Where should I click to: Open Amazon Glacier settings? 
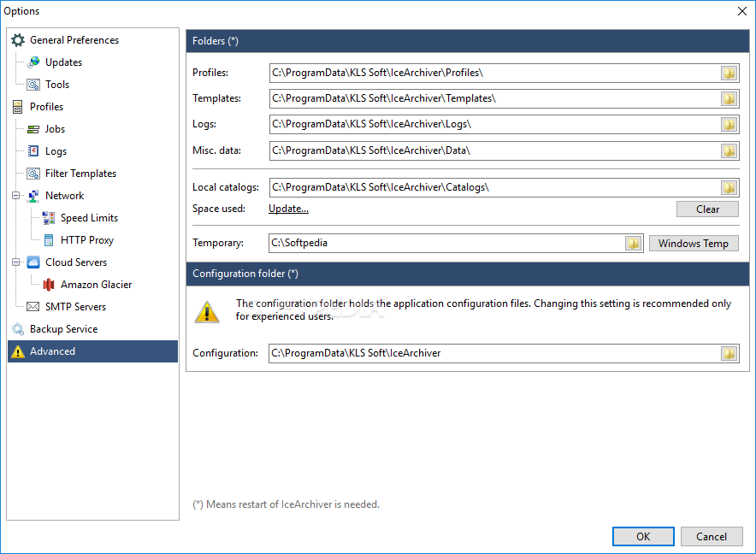[96, 285]
